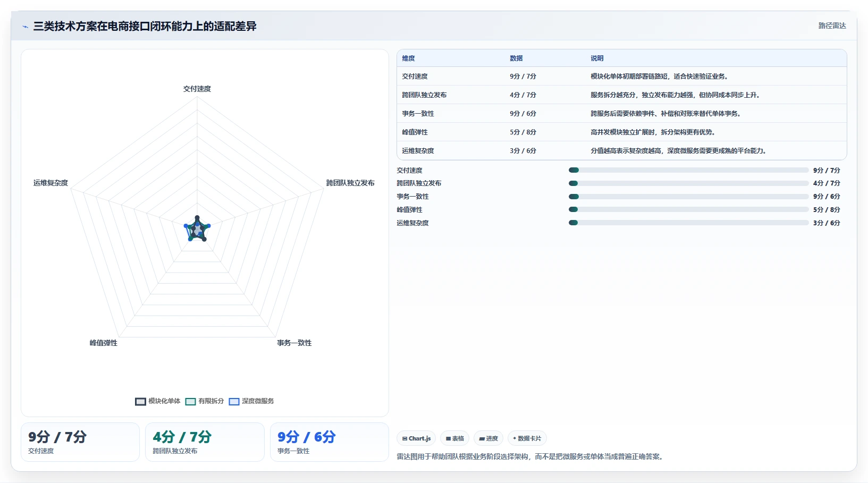
Task: Click the 说明 column header
Action: pyautogui.click(x=597, y=58)
